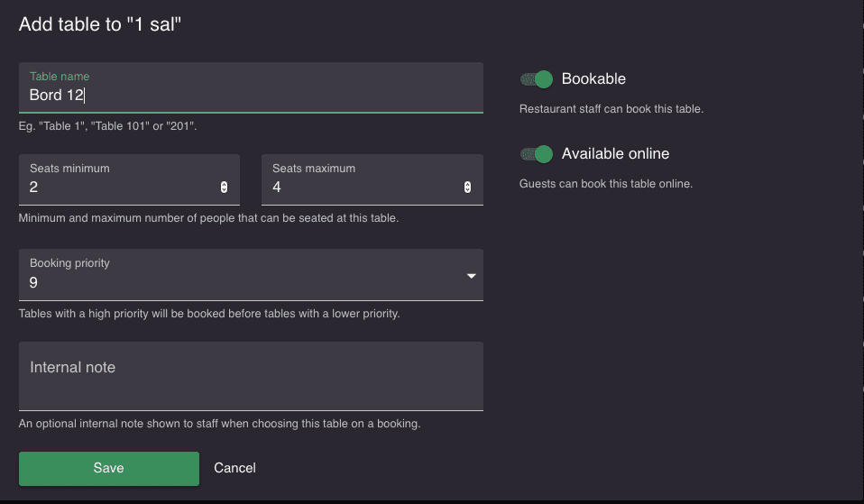Click the Seats minimum stepper arrows
Viewport: 864px width, 504px height.
[224, 188]
